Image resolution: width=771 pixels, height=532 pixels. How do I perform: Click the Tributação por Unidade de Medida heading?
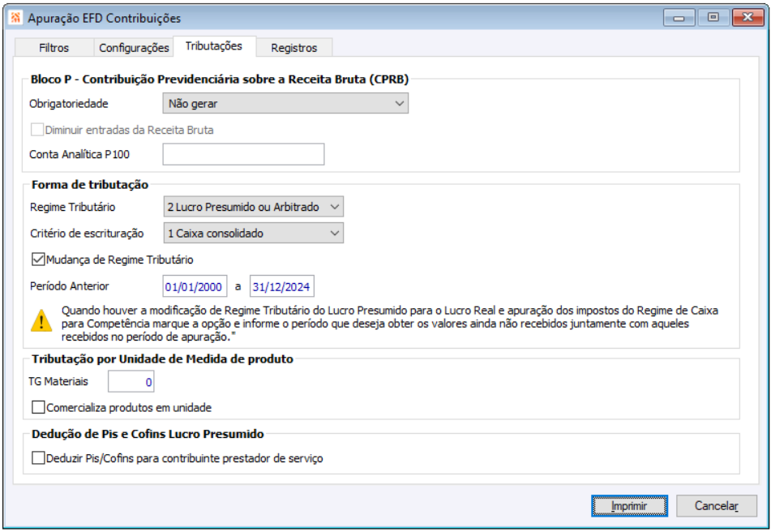coord(162,359)
